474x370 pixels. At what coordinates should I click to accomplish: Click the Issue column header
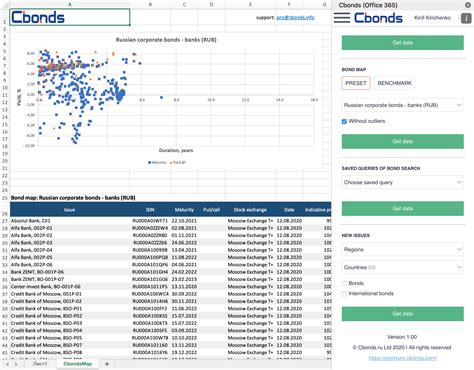[70, 210]
